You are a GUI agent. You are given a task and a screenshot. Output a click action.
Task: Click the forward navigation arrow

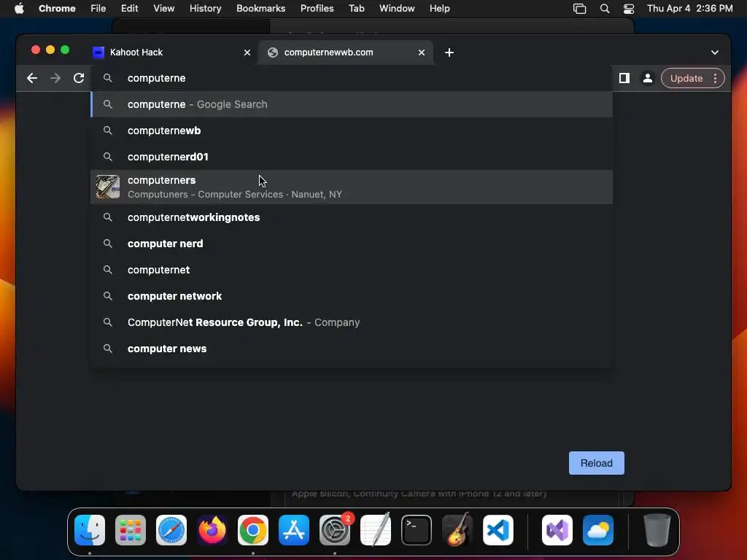pyautogui.click(x=55, y=78)
